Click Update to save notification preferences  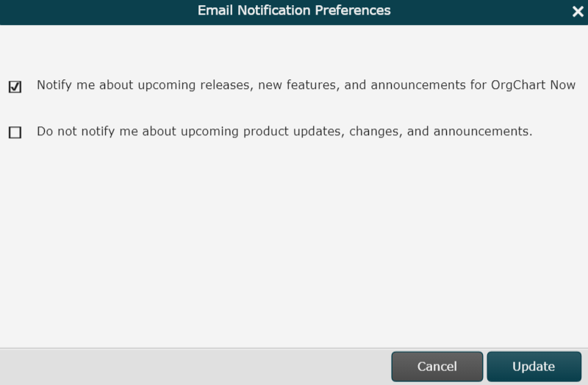(x=533, y=367)
